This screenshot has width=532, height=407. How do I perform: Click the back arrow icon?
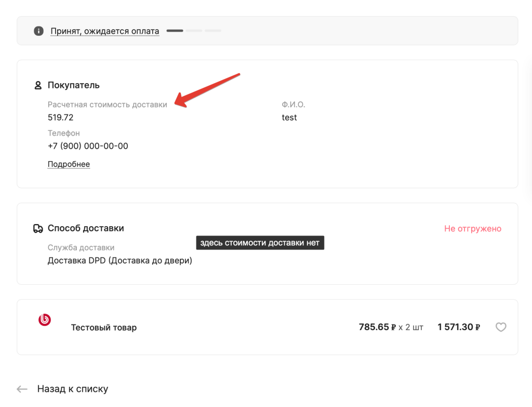pyautogui.click(x=22, y=389)
